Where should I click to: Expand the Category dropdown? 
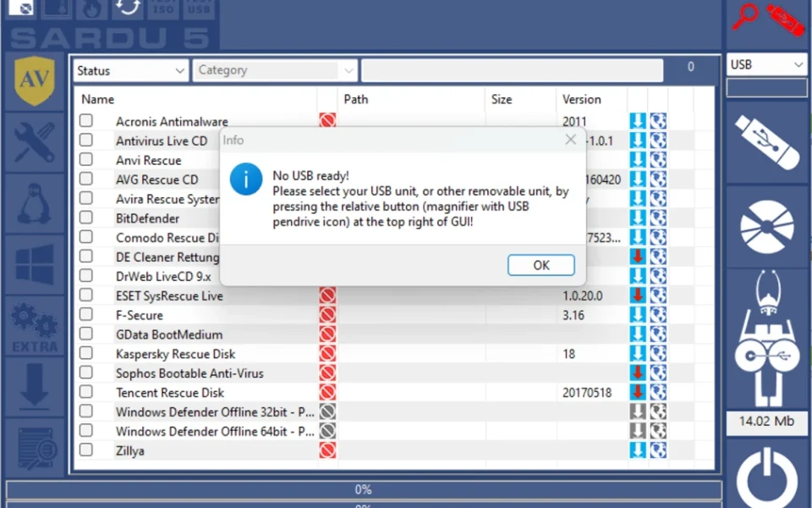pos(274,70)
